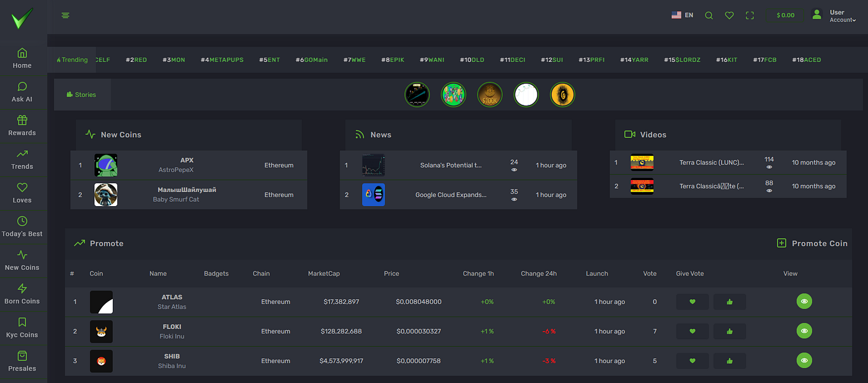Open Ask AI in sidebar
The image size is (868, 383).
click(22, 92)
